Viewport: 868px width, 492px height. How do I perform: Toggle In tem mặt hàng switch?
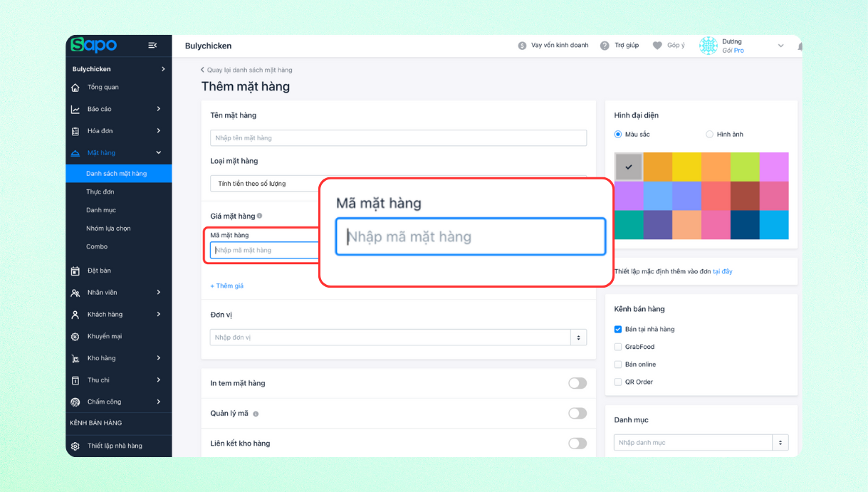[x=577, y=383]
